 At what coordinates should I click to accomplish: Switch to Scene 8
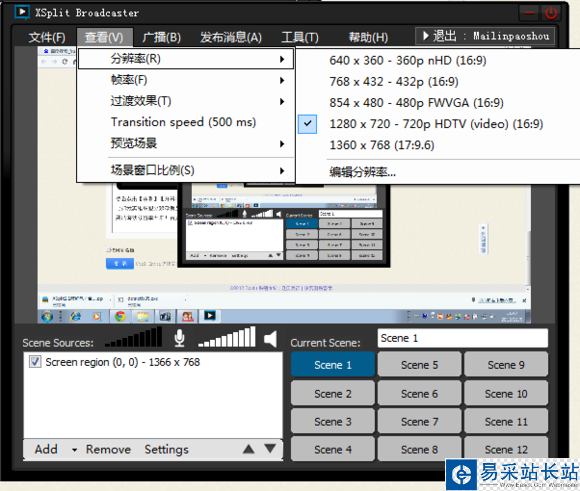(x=419, y=449)
